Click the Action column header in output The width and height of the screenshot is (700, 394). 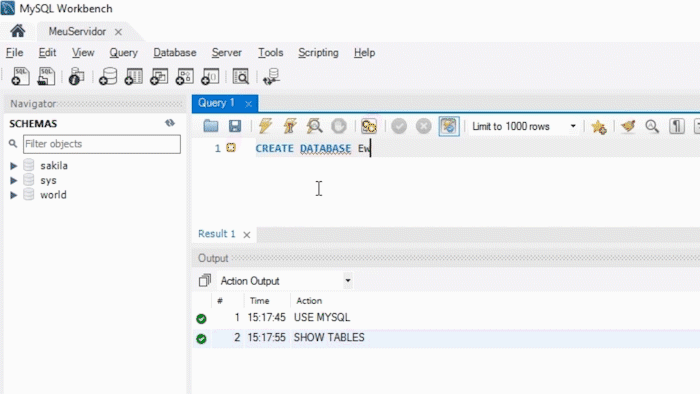pyautogui.click(x=309, y=301)
